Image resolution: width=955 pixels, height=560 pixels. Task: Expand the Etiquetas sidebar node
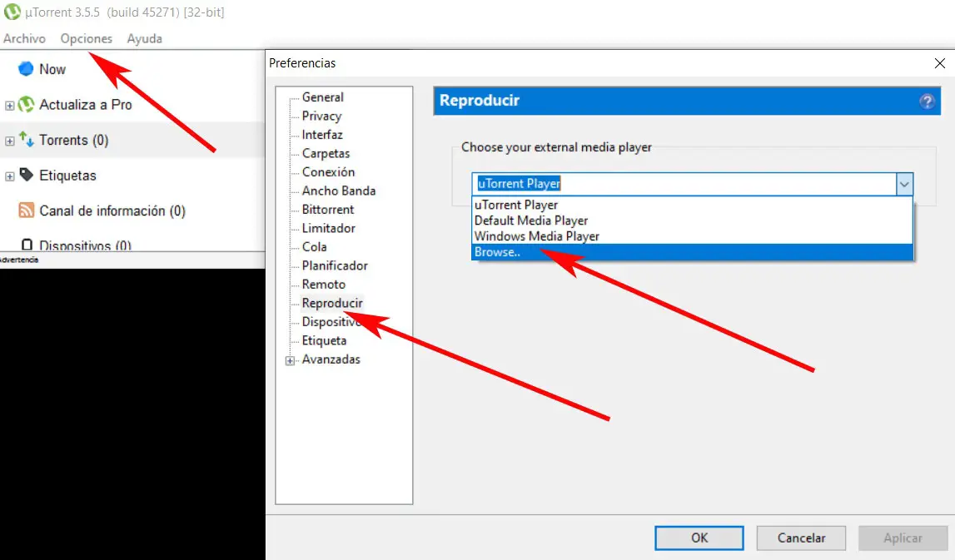point(10,176)
